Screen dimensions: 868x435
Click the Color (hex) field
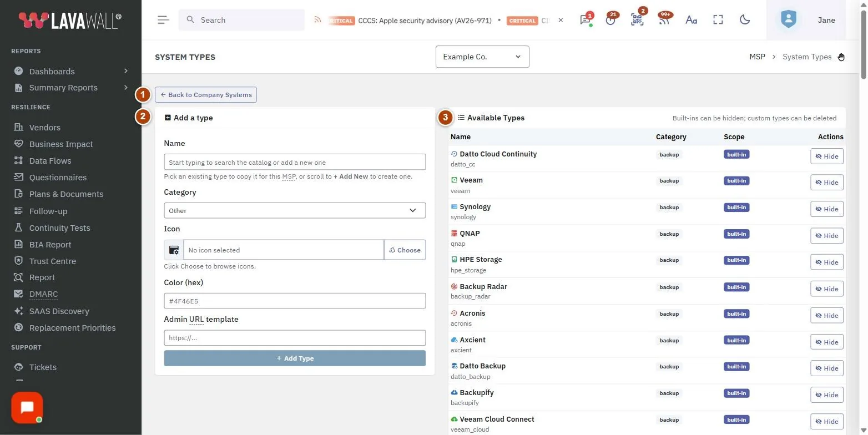[295, 301]
